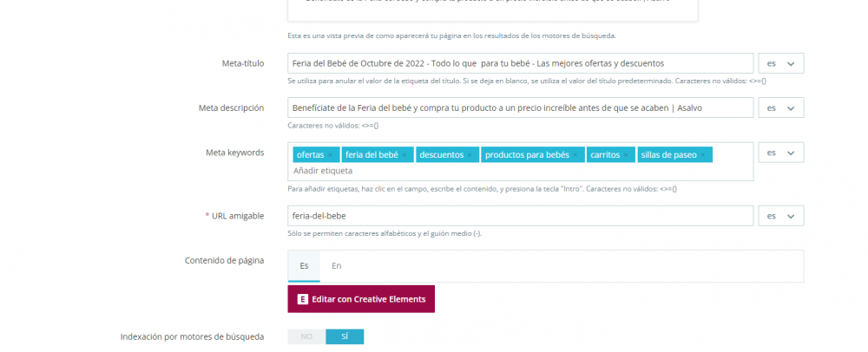Open language dropdown for URL amigable
Screen dimensions: 868x352
point(780,216)
